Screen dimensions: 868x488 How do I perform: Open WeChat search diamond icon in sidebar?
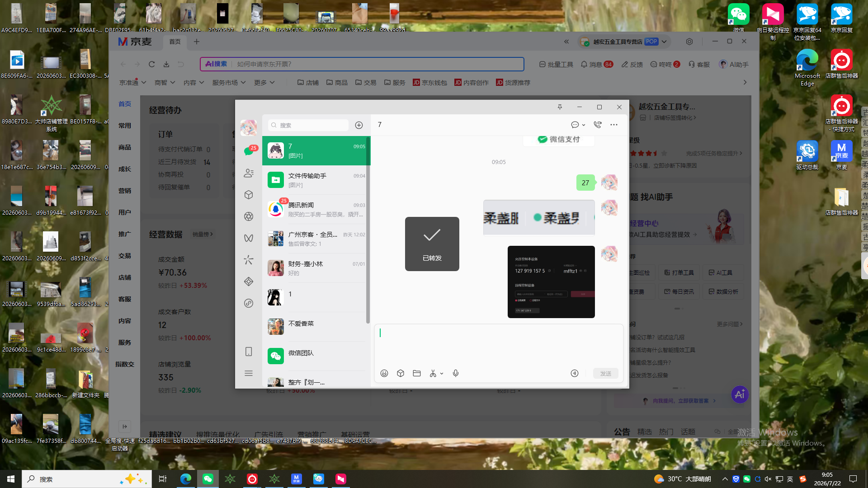249,282
